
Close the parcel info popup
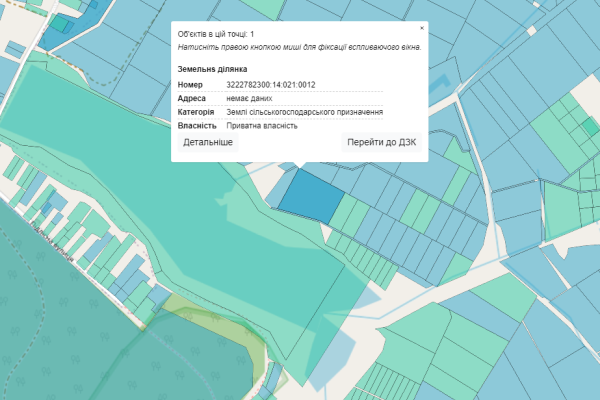coord(421,28)
